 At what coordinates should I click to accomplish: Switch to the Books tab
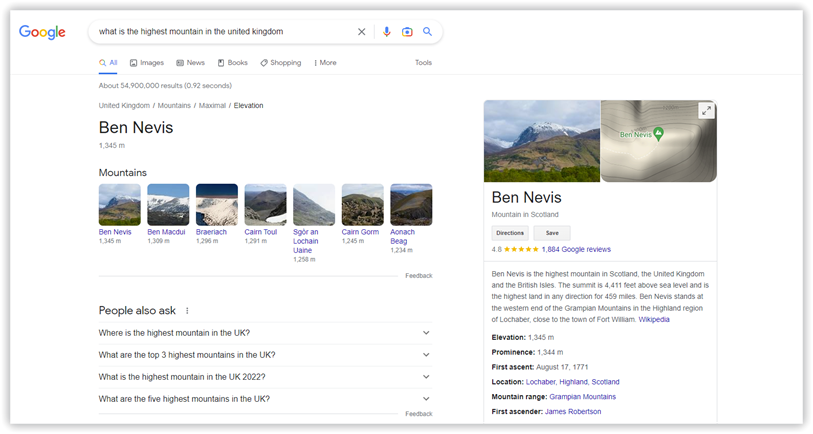click(232, 63)
